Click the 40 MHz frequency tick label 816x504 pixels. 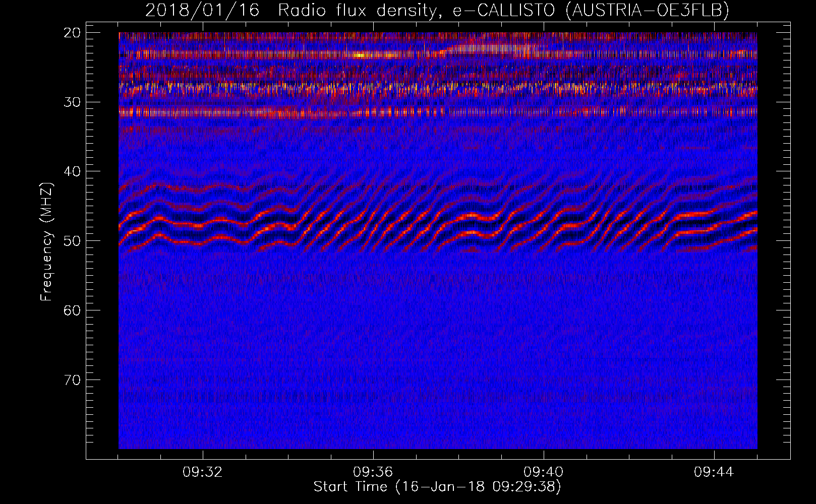pyautogui.click(x=73, y=171)
